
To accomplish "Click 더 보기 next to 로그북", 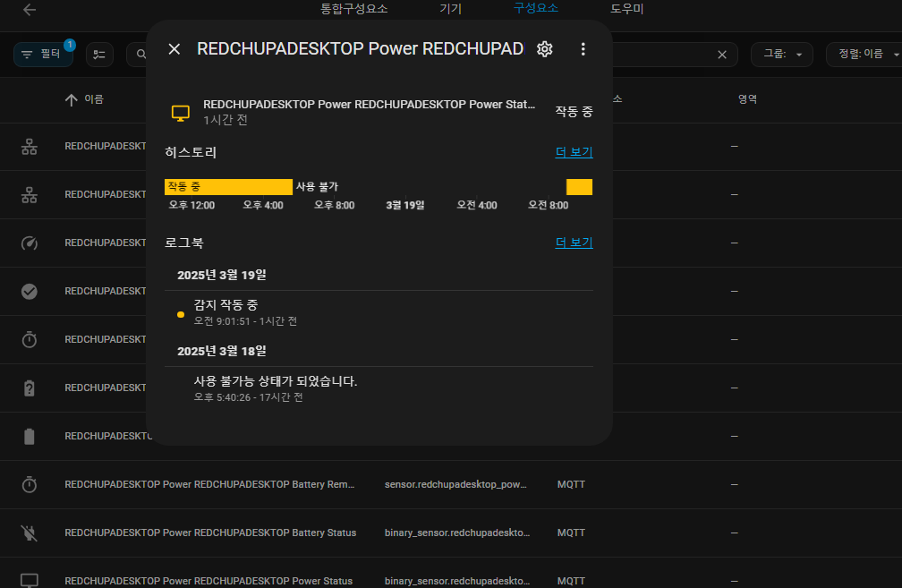I will [x=574, y=243].
